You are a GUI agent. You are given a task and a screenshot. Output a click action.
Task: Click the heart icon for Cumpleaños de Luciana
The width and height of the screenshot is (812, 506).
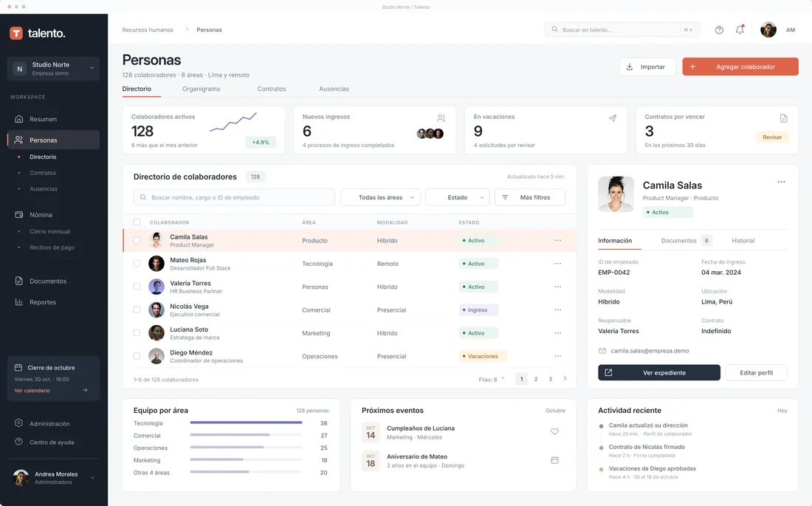554,431
